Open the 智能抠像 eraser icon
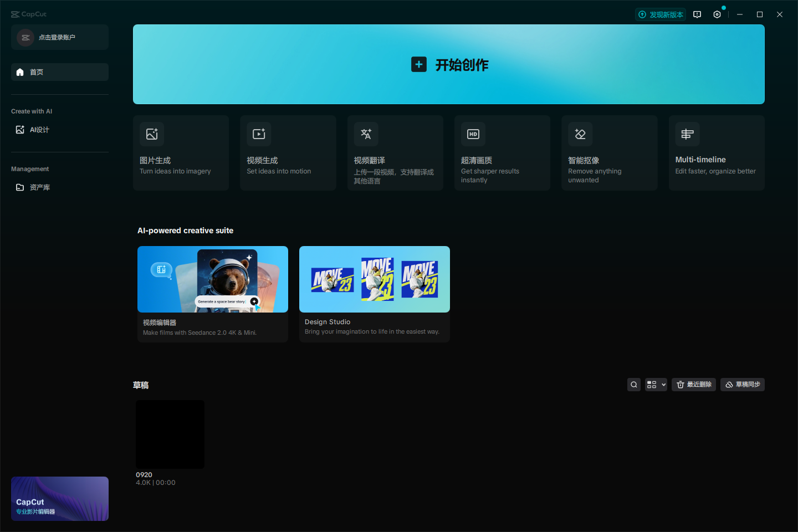The height and width of the screenshot is (532, 798). point(580,134)
